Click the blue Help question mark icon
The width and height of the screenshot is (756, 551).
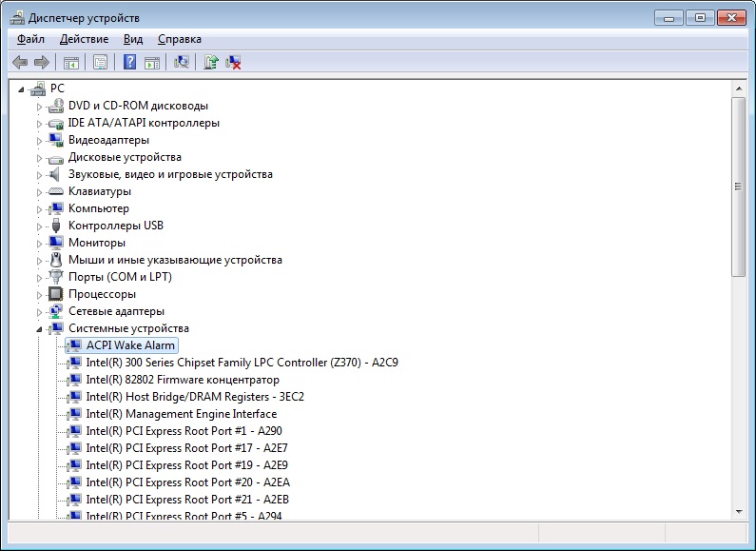point(130,62)
